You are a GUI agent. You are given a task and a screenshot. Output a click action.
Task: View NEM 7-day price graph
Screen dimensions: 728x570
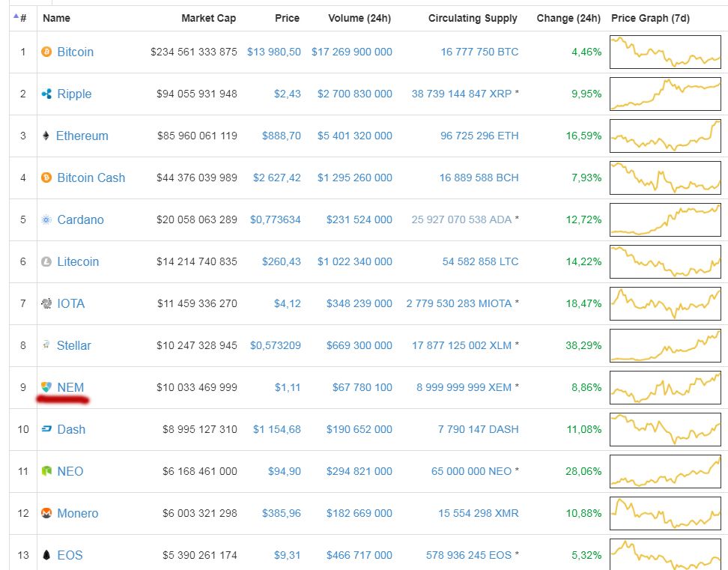(x=665, y=387)
